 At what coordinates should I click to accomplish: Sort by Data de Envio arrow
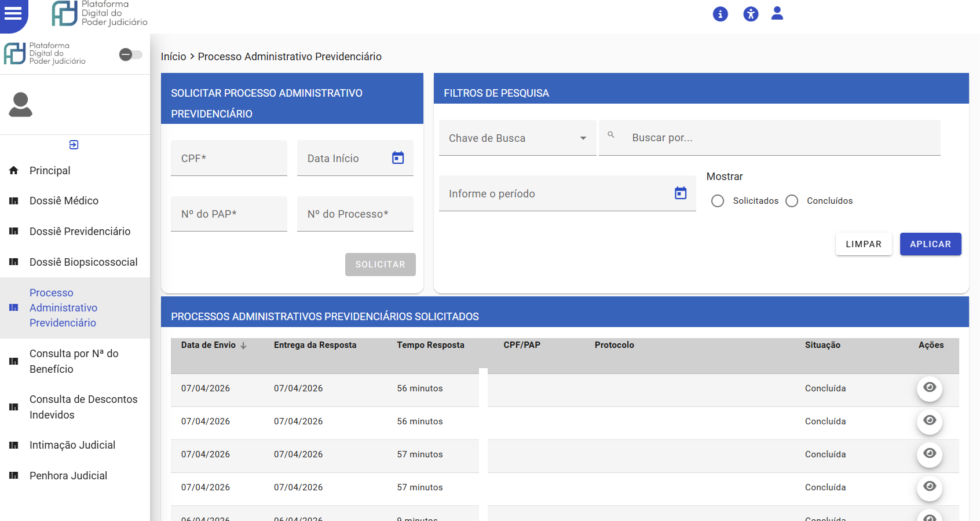point(244,346)
